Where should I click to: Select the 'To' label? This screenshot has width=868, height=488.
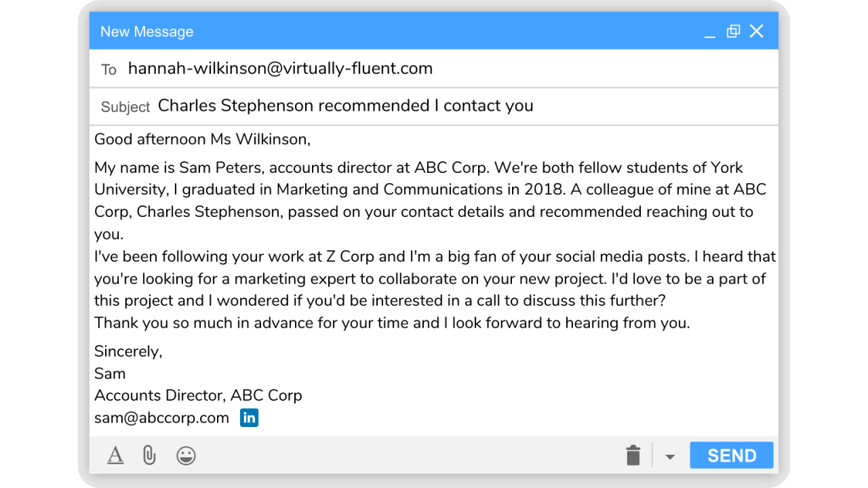108,69
